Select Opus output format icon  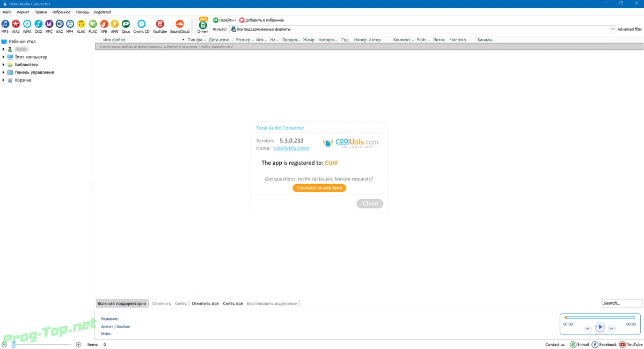[x=126, y=26]
